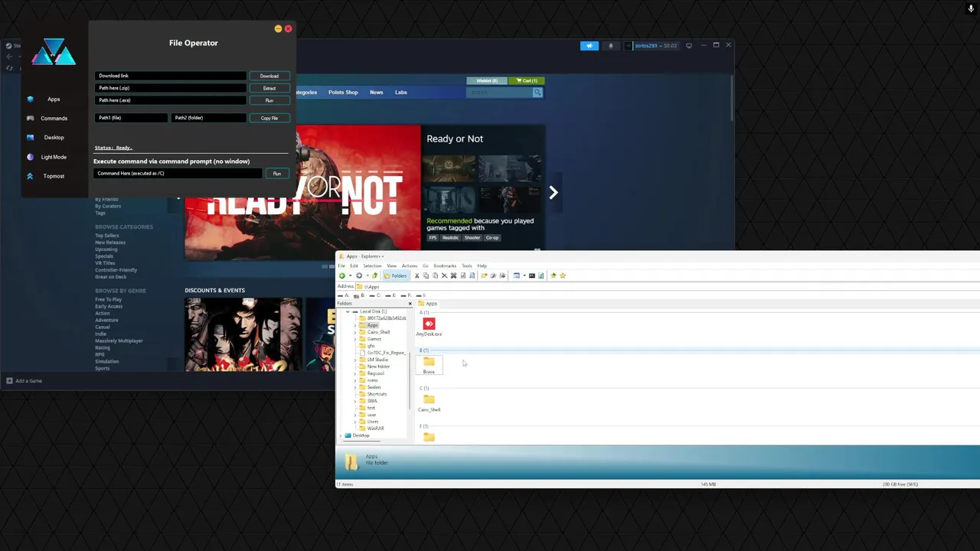Click the Steam store search field

(x=499, y=93)
